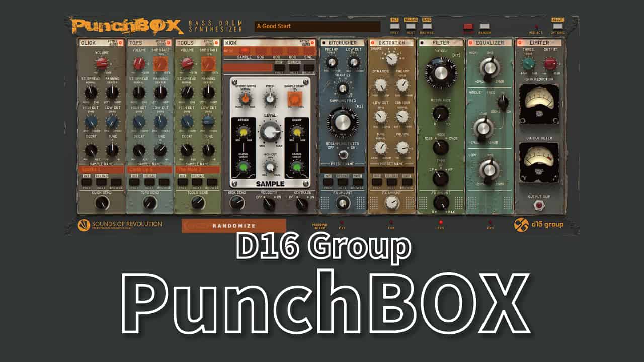The height and width of the screenshot is (362, 644).
Task: Click the Bitcrusher Quantize knob
Action: (342, 88)
